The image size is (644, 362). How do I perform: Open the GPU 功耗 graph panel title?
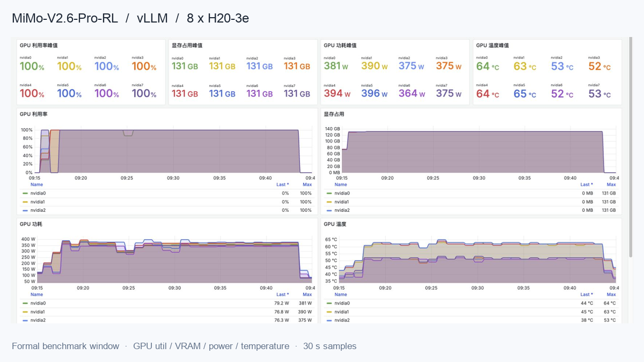[x=31, y=224]
